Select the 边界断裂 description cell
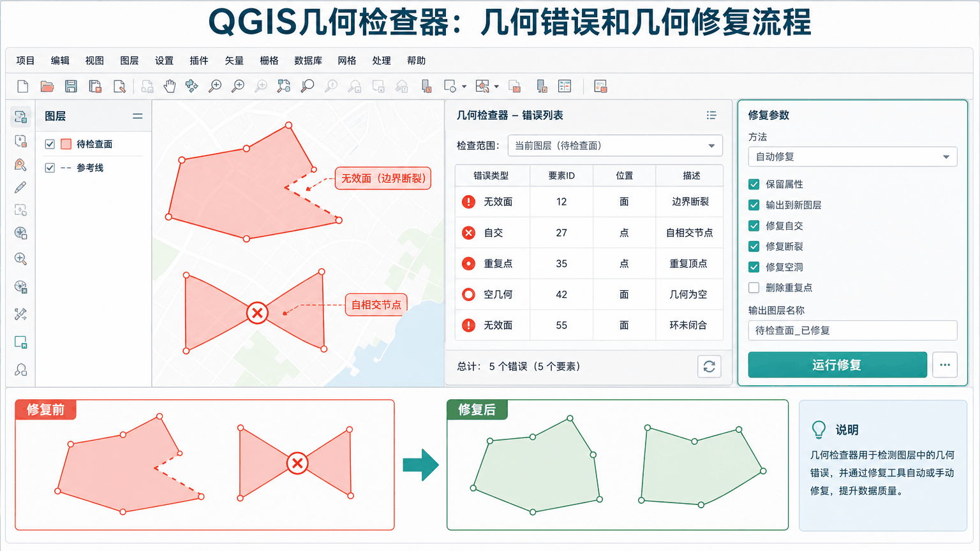980x551 pixels. 690,202
